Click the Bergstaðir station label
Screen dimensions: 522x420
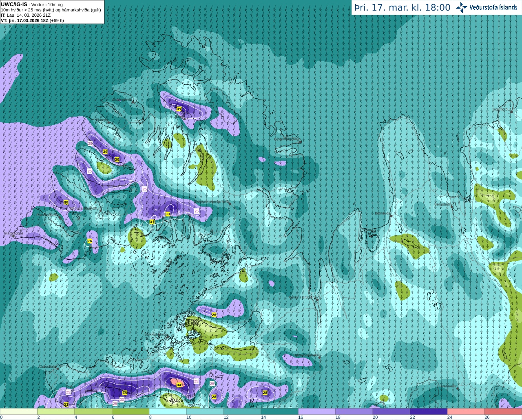443,204
